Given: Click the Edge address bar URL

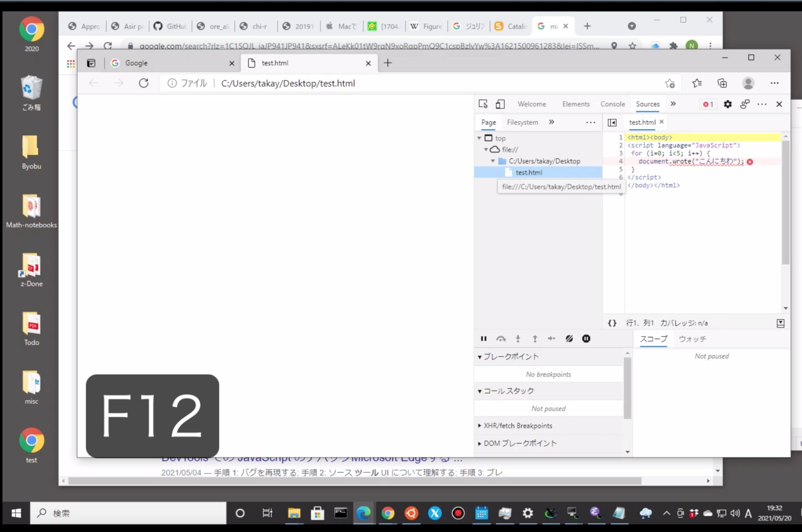Looking at the screenshot, I should (x=288, y=83).
